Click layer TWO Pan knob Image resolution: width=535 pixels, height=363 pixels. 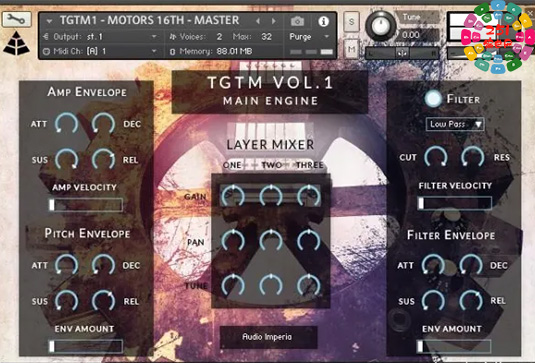pyautogui.click(x=271, y=241)
